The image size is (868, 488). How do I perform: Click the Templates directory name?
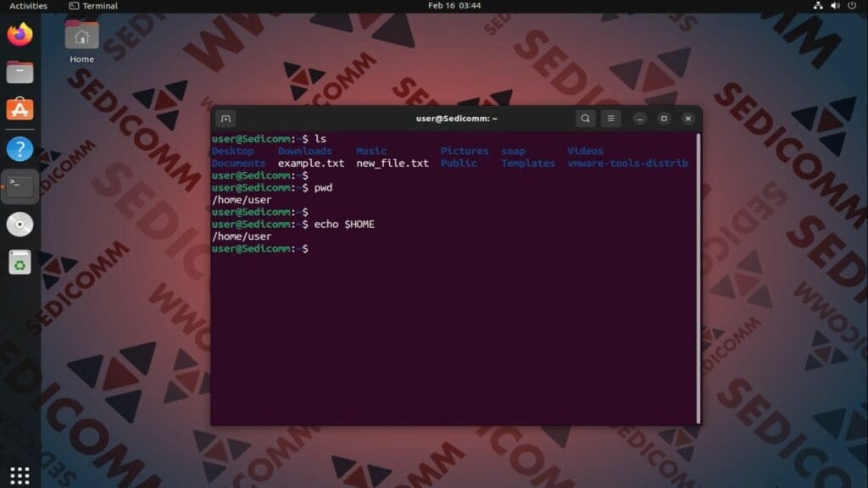click(528, 164)
